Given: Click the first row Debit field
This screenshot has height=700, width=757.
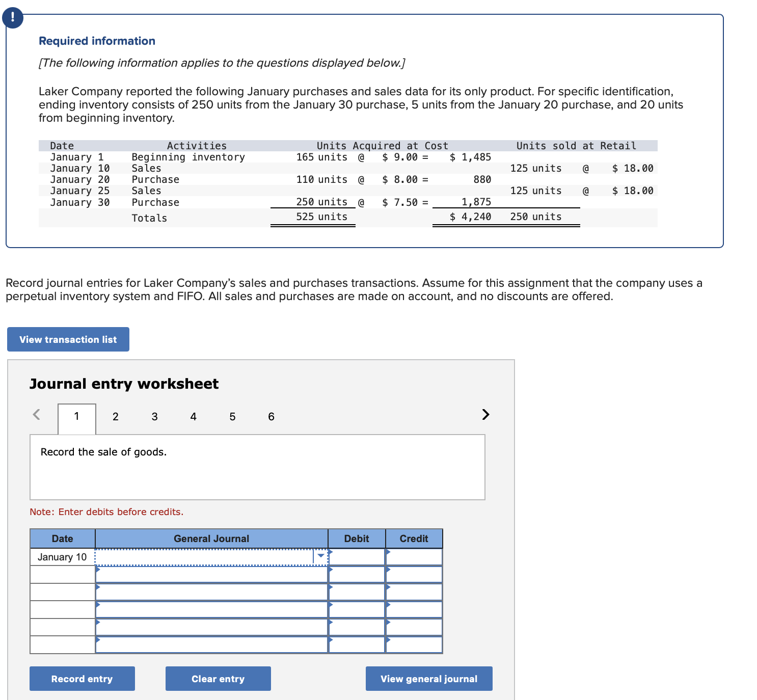Looking at the screenshot, I should tap(357, 557).
